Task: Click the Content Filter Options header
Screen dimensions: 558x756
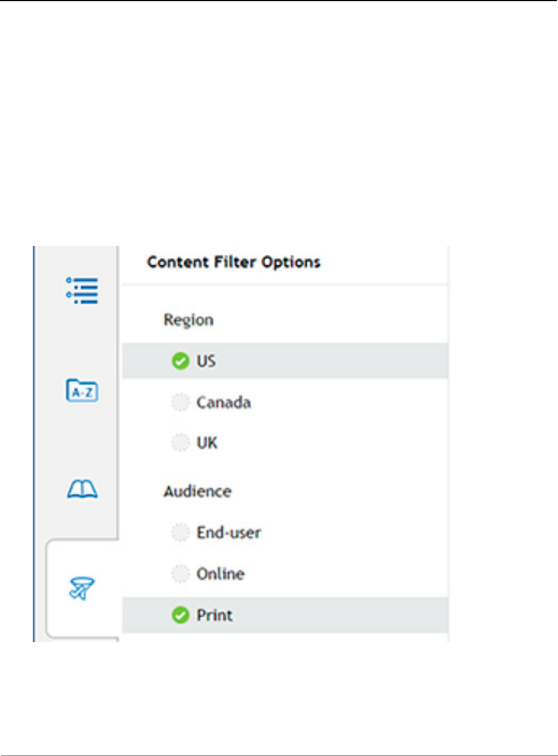Action: (x=234, y=262)
